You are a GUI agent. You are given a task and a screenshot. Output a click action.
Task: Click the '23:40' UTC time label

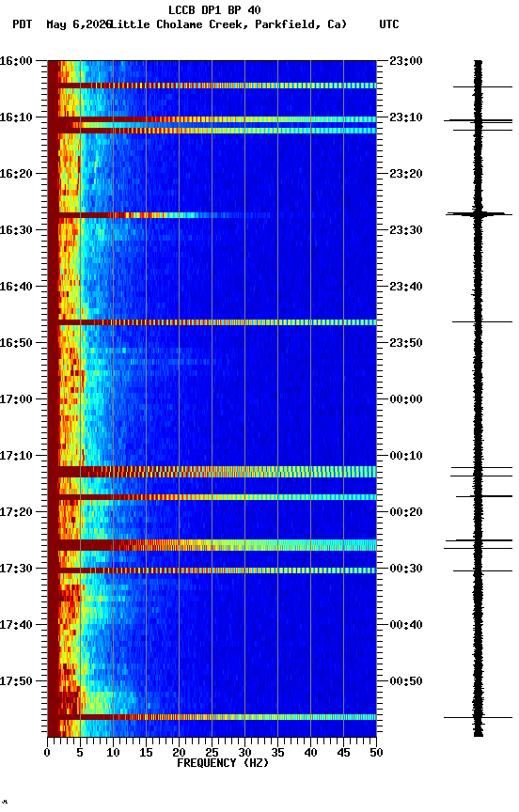pos(406,287)
